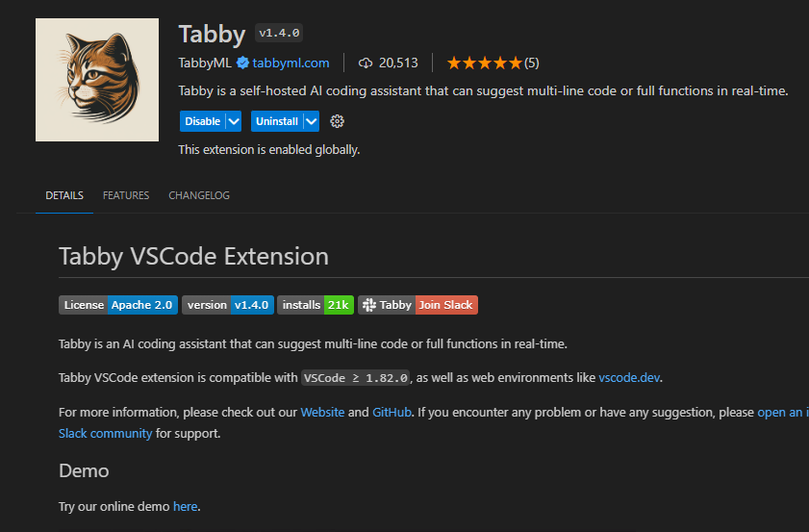
Task: Click the installs 21k badge
Action: pos(316,305)
